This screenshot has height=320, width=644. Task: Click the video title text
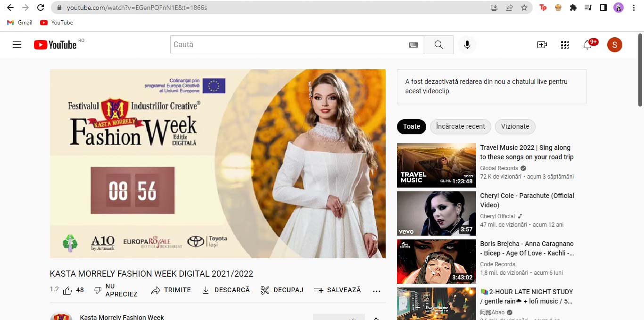(151, 274)
